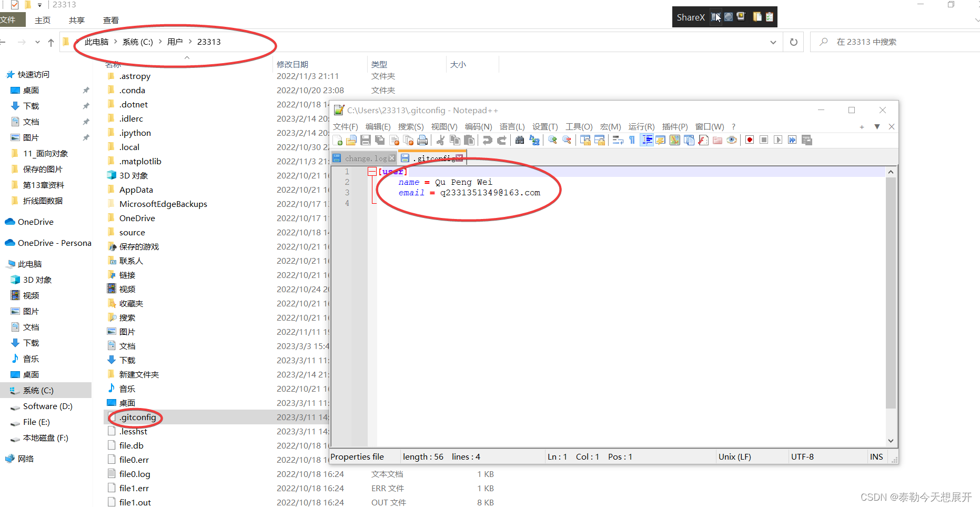Click the Open file toolbar icon
This screenshot has height=507, width=980.
pos(351,140)
